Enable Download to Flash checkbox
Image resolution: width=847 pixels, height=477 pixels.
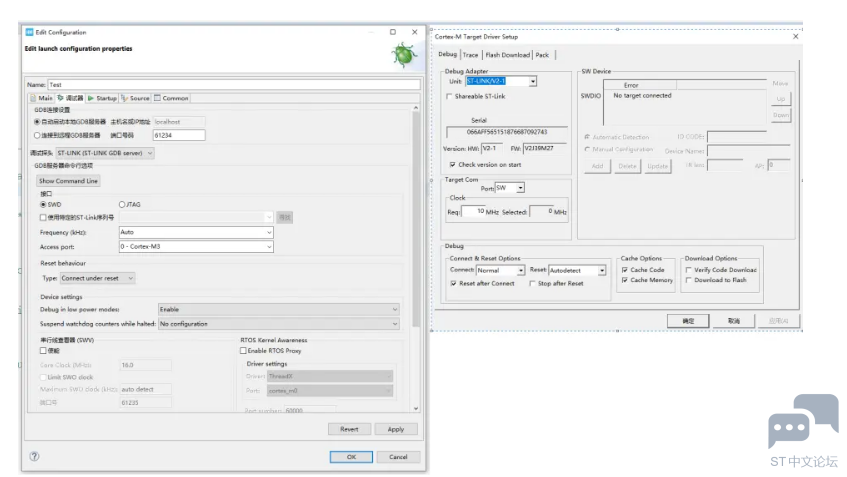689,280
